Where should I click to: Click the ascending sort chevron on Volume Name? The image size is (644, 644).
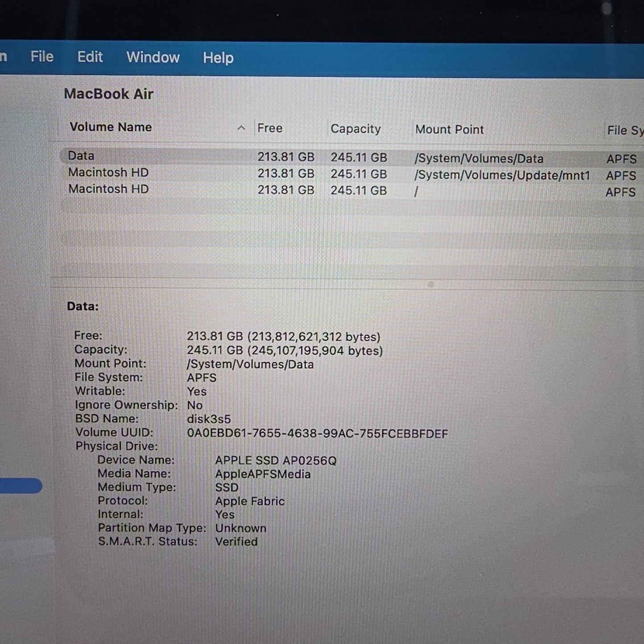point(242,128)
